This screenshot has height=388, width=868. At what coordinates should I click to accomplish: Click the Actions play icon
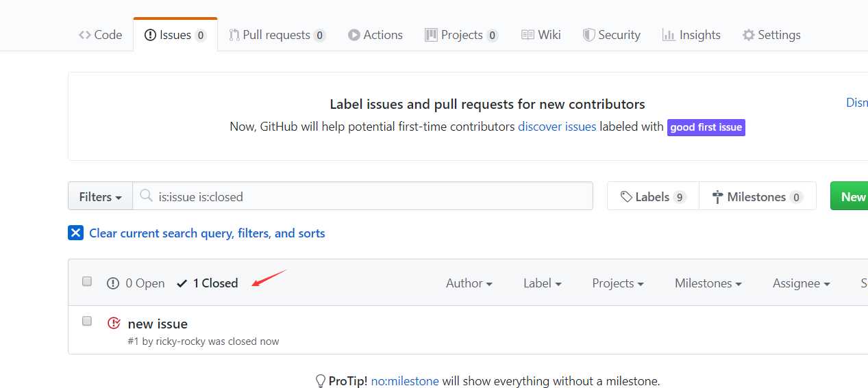coord(354,35)
